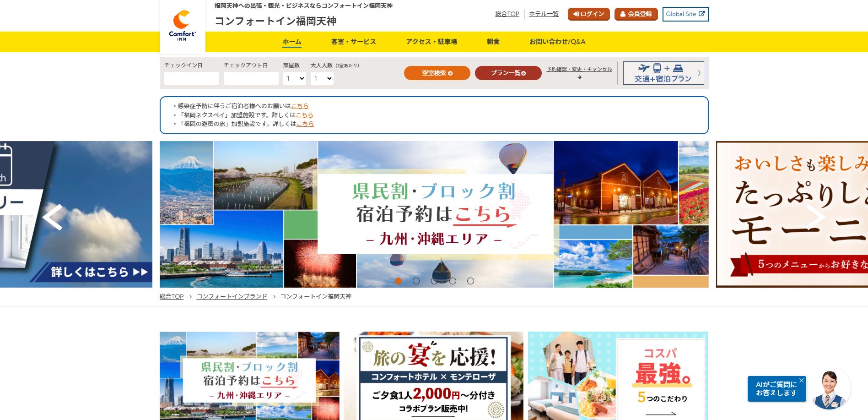The height and width of the screenshot is (420, 868).
Task: Open アクセス・駐車場 menu item
Action: pyautogui.click(x=431, y=42)
